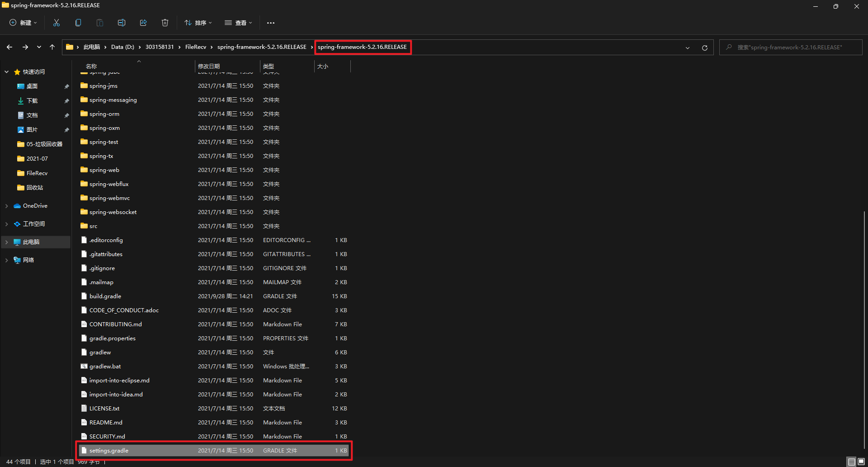Viewport: 868px width, 467px height.
Task: Select the 网络 network icon
Action: [17, 260]
